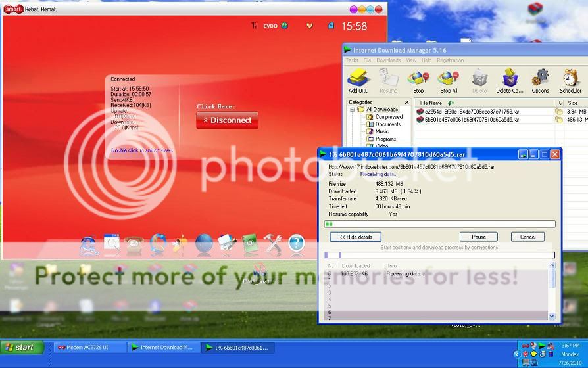Open the Tasks menu in IDM
The height and width of the screenshot is (368, 588).
pyautogui.click(x=352, y=60)
